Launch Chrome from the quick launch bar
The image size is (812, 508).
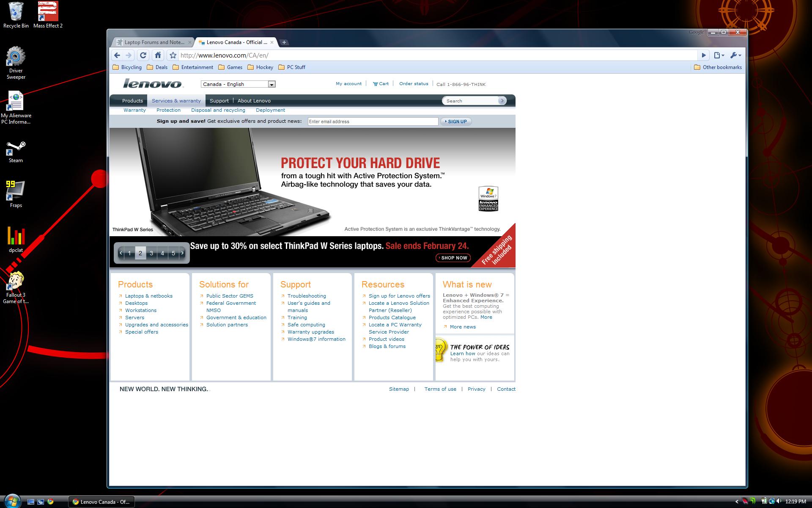tap(50, 502)
